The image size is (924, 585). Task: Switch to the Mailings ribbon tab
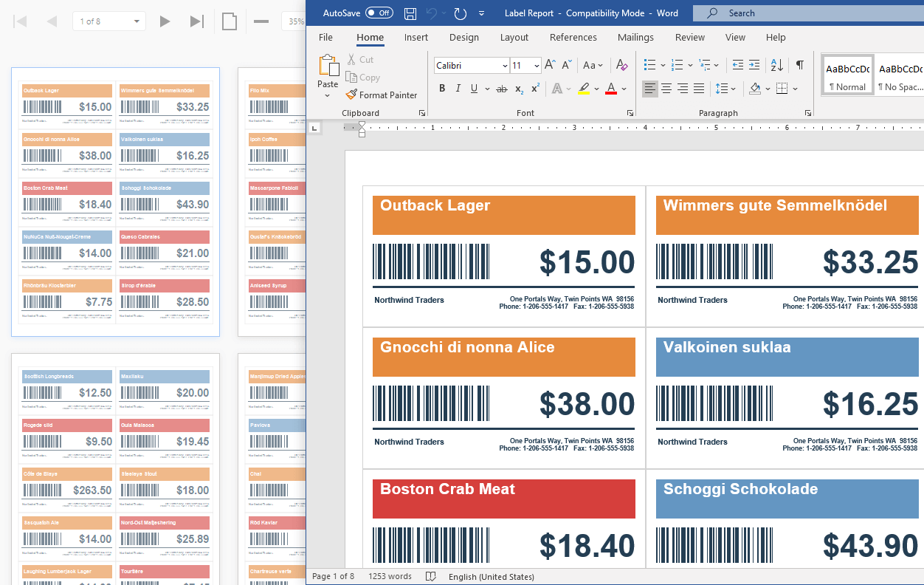tap(635, 37)
